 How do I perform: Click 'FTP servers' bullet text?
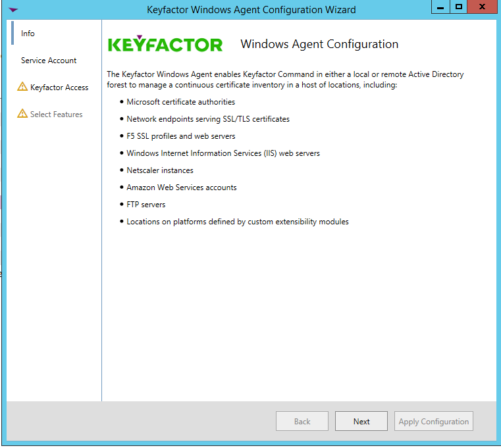pyautogui.click(x=146, y=205)
